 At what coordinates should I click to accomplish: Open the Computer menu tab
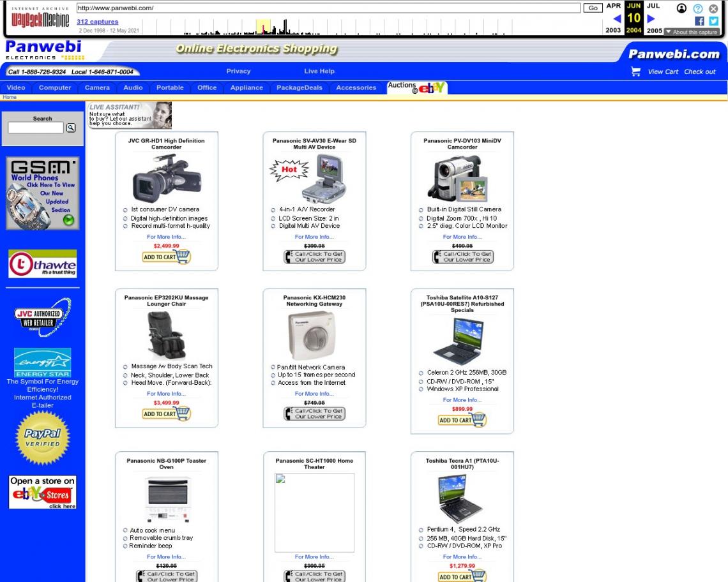55,87
